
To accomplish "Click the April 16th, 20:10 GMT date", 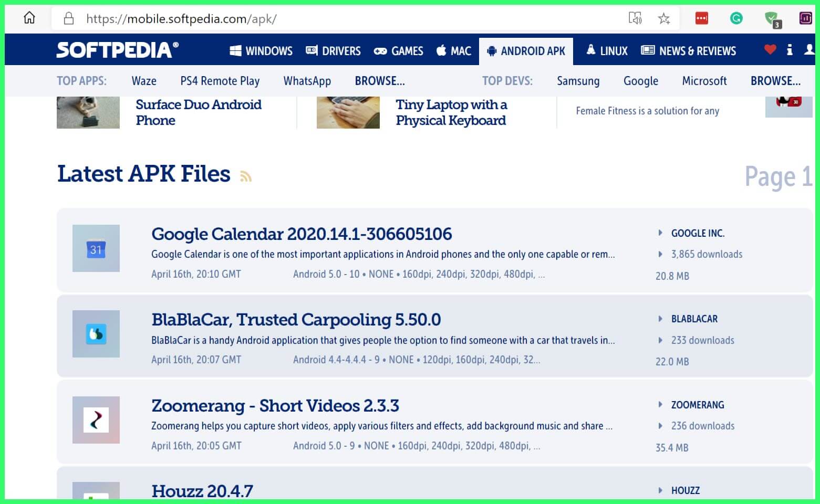I will coord(196,274).
